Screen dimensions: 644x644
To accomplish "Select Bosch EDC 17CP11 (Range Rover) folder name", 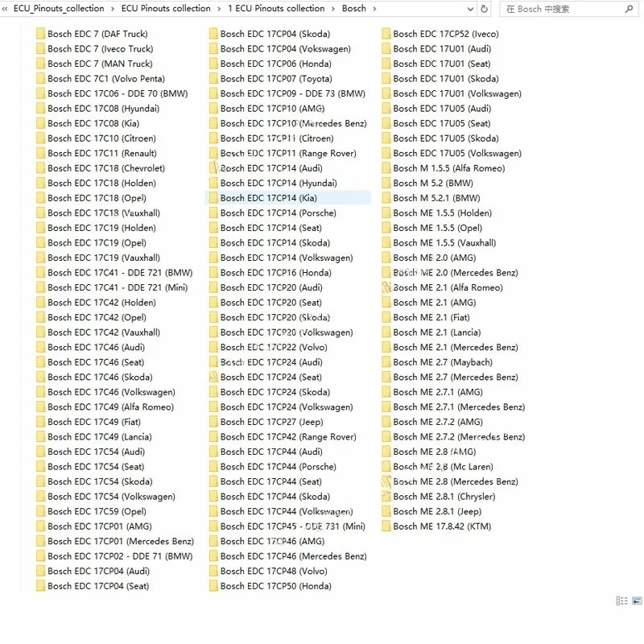I will (288, 153).
